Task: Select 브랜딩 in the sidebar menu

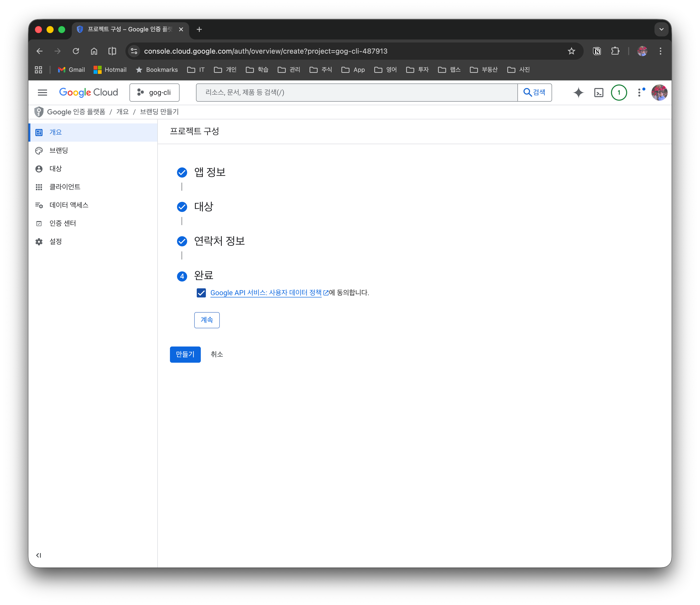Action: pos(59,150)
